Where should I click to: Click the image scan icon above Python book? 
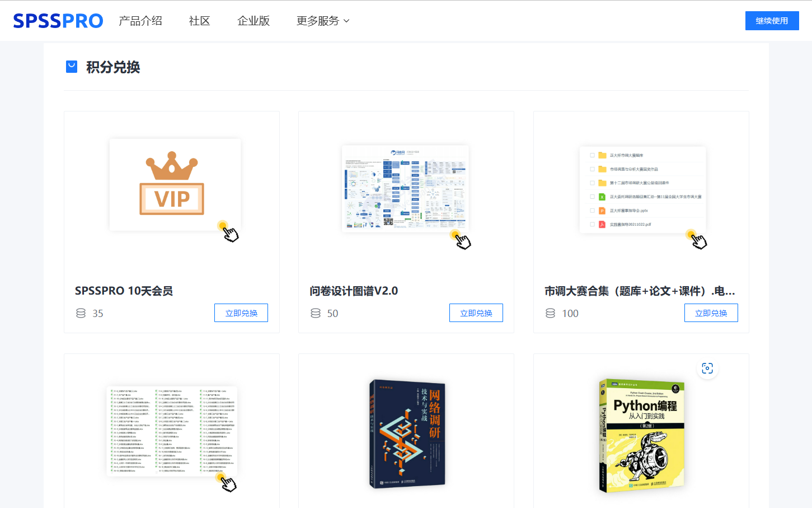pyautogui.click(x=707, y=369)
